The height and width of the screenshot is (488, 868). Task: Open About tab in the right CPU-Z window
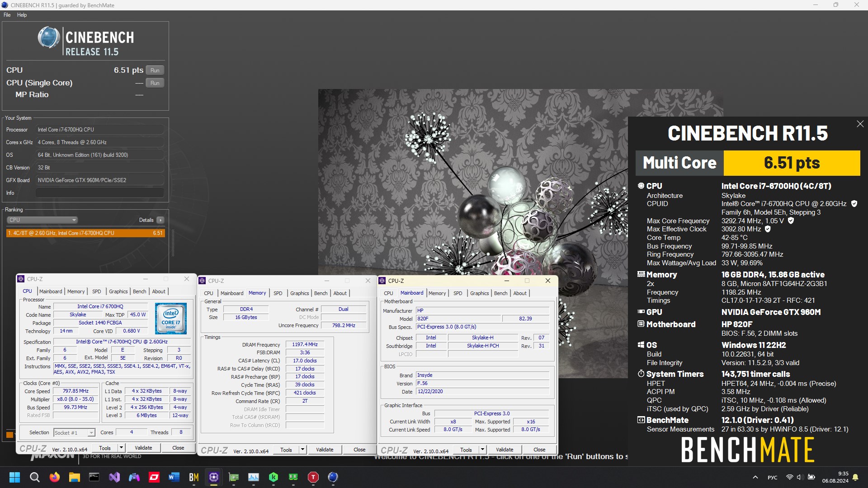tap(520, 293)
